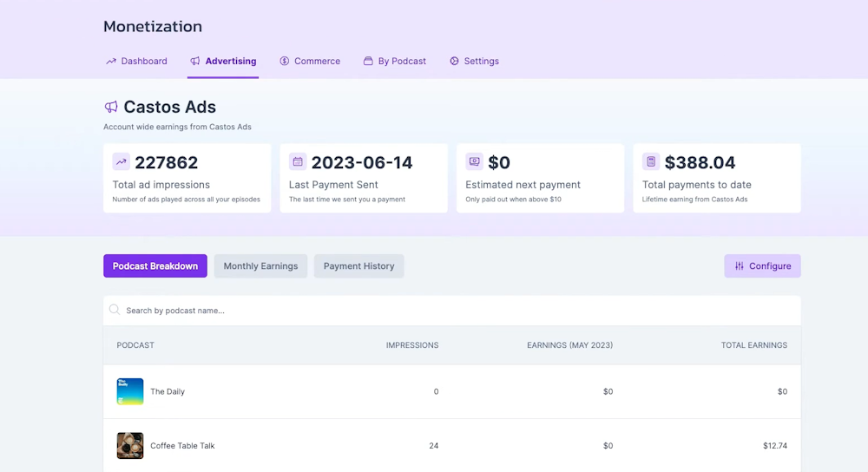Click the TOTAL EARNINGS column header

coord(754,344)
